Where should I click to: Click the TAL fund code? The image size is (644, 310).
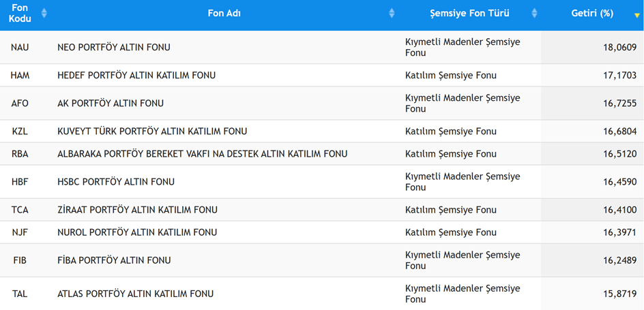point(20,294)
